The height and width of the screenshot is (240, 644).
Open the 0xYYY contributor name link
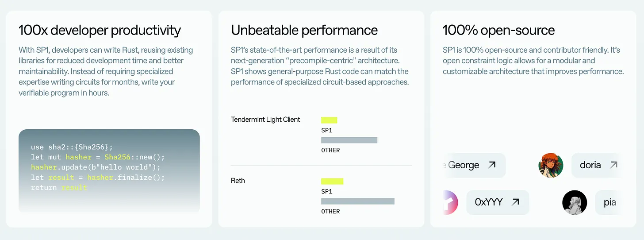click(489, 202)
